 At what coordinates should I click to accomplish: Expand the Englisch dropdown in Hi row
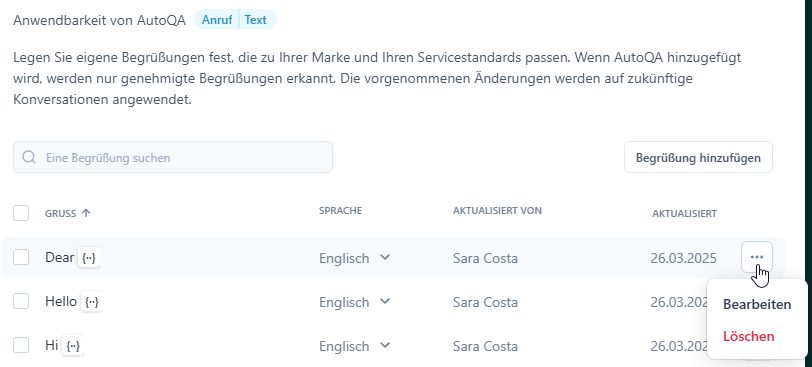click(x=355, y=346)
